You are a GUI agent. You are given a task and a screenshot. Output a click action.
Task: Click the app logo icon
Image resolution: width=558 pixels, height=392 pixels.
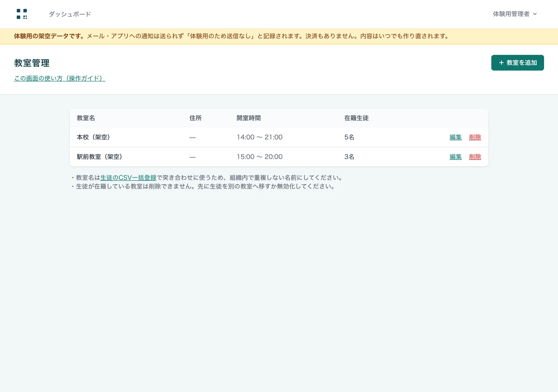[22, 14]
